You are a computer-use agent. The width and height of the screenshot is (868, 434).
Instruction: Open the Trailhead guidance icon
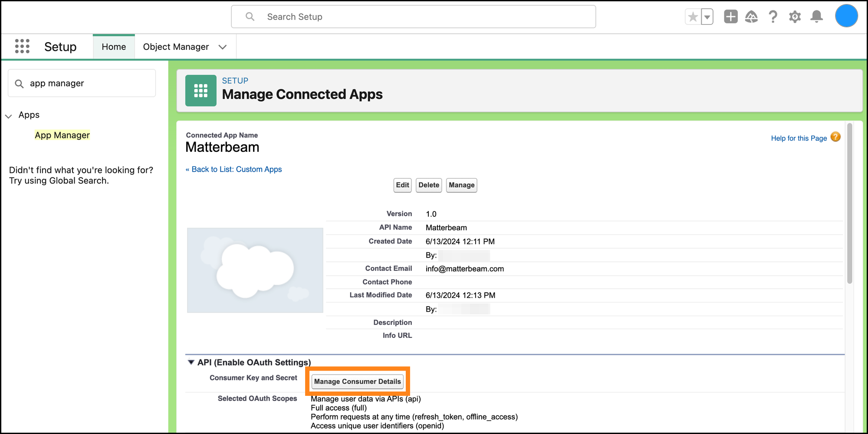[752, 17]
